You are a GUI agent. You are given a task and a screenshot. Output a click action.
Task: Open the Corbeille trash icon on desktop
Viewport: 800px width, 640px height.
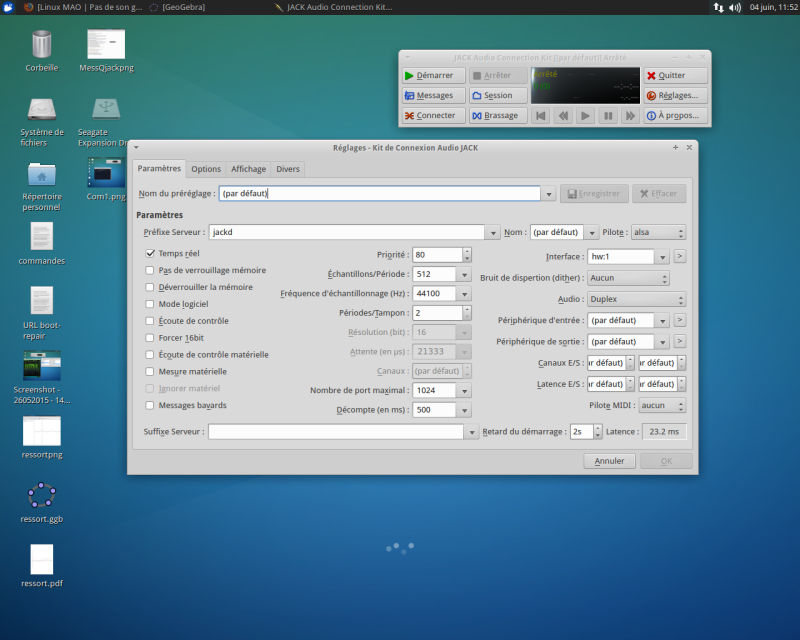pos(42,46)
